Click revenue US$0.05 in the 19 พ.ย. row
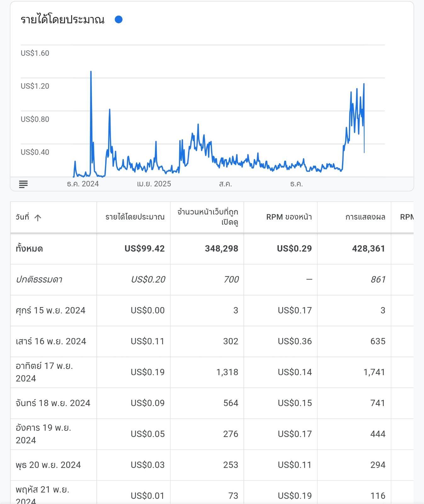The width and height of the screenshot is (424, 504). [x=148, y=434]
